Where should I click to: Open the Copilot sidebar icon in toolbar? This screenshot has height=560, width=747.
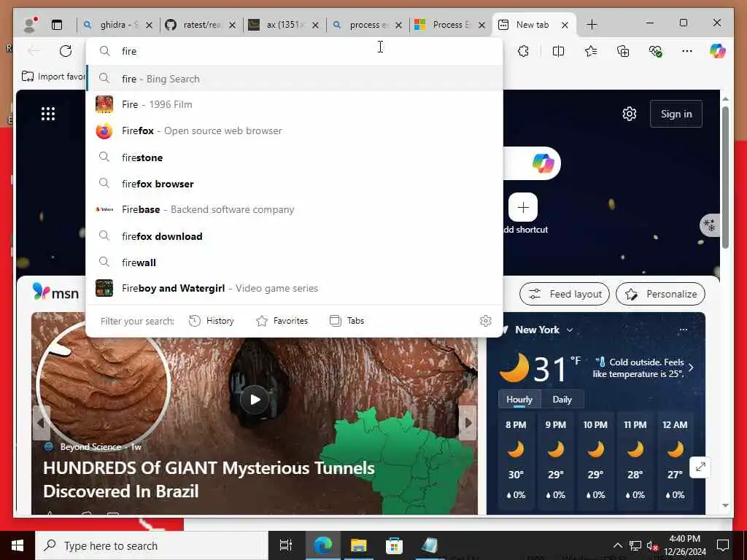(718, 51)
